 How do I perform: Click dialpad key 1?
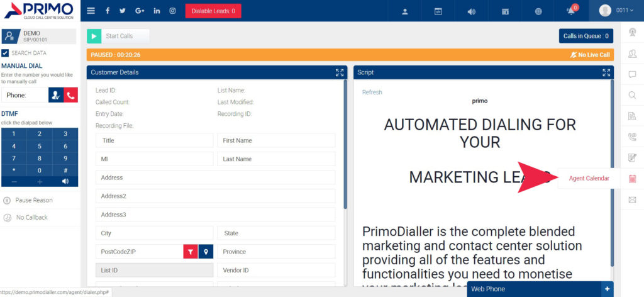coord(14,134)
